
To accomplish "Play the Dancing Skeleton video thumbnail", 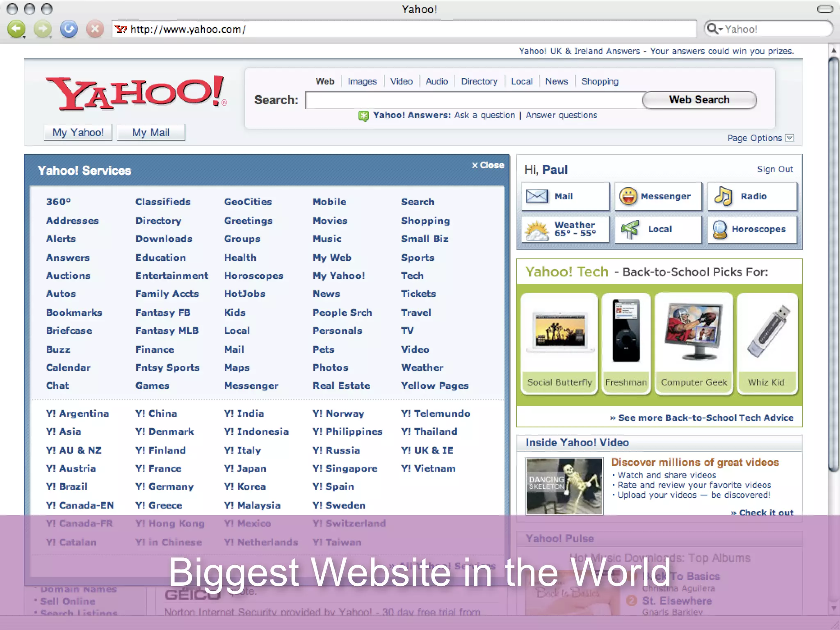I will (x=564, y=486).
